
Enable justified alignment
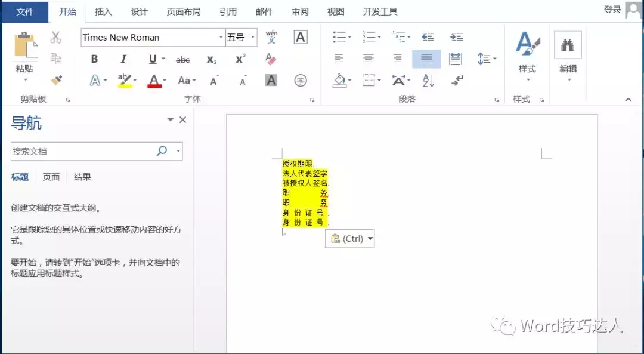coord(425,59)
